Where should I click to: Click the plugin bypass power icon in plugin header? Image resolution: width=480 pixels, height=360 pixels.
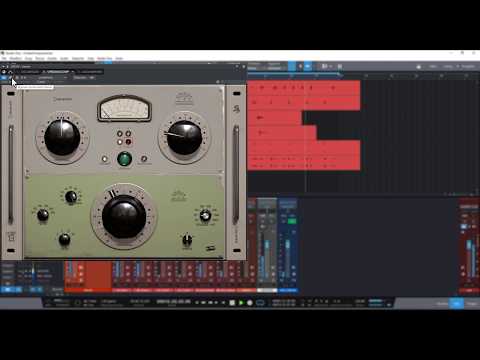(x=4, y=72)
